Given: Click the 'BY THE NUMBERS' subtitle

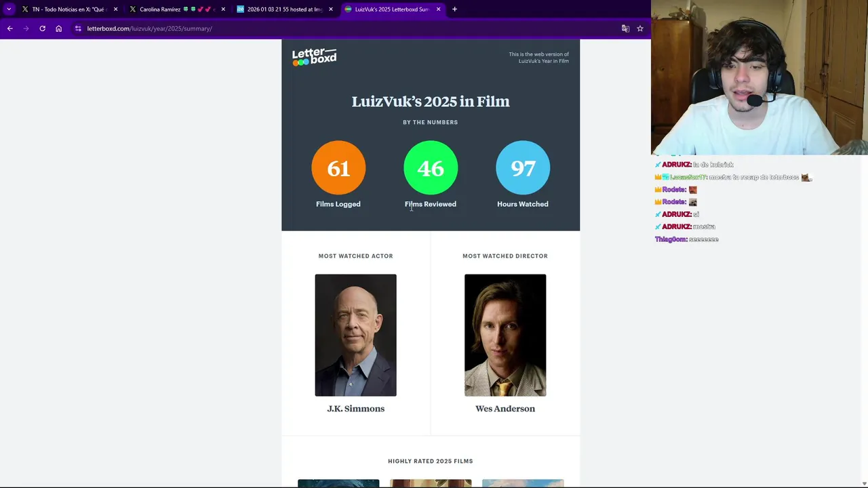Looking at the screenshot, I should coord(431,123).
